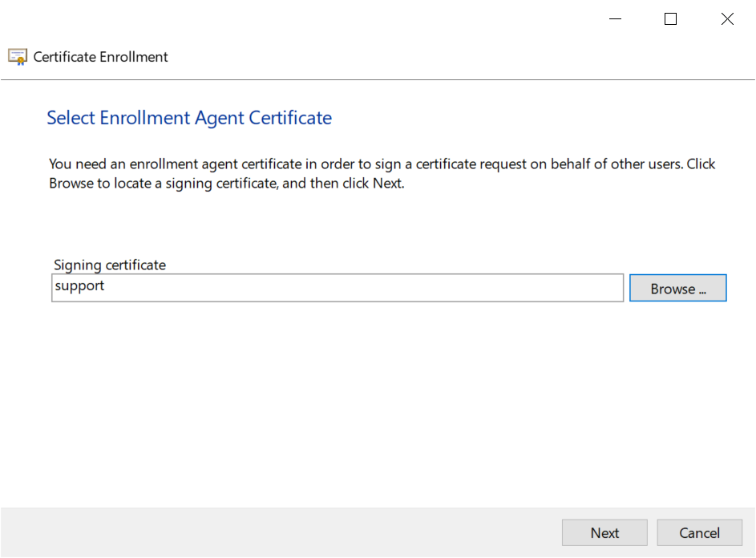Viewport: 756px width, 558px height.
Task: Click the Certificate Enrollment certificate icon
Action: tap(18, 57)
